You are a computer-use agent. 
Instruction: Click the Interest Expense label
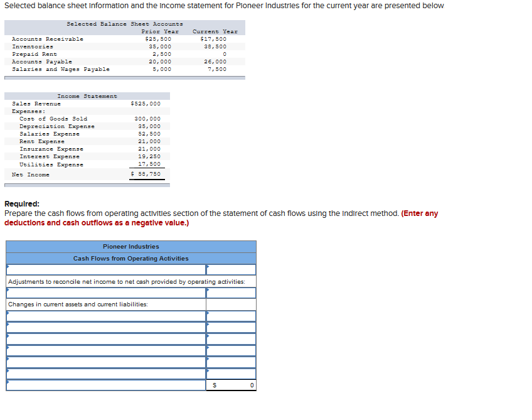coord(50,156)
